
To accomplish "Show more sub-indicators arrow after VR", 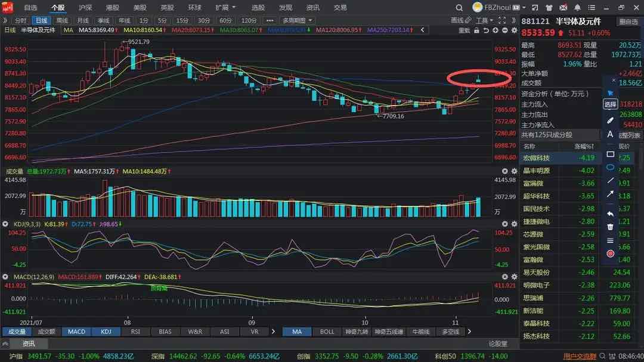I will 274,332.
